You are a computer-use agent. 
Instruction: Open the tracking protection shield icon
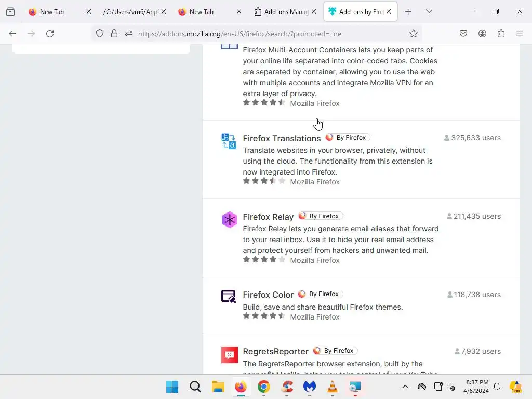99,34
